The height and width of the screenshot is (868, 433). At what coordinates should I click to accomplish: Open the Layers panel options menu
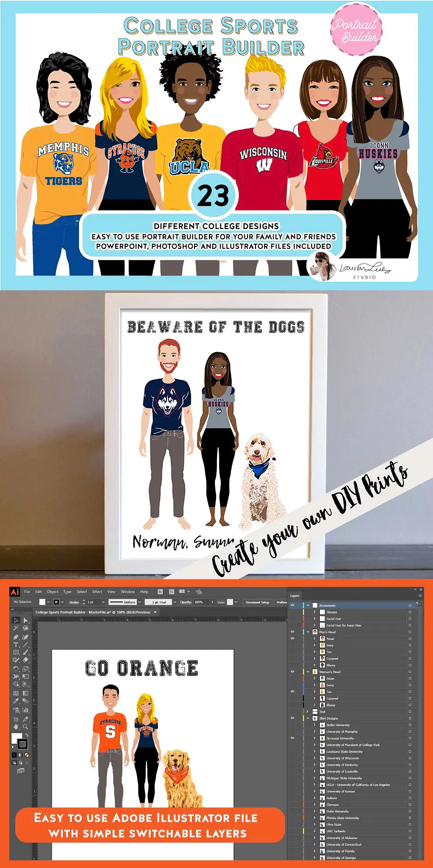point(420,595)
